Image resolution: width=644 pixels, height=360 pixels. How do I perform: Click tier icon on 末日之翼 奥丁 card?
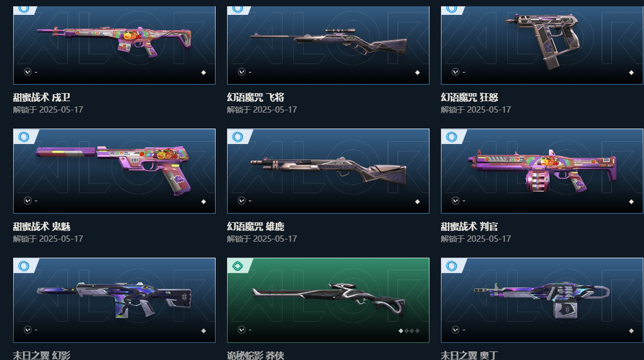tap(452, 266)
